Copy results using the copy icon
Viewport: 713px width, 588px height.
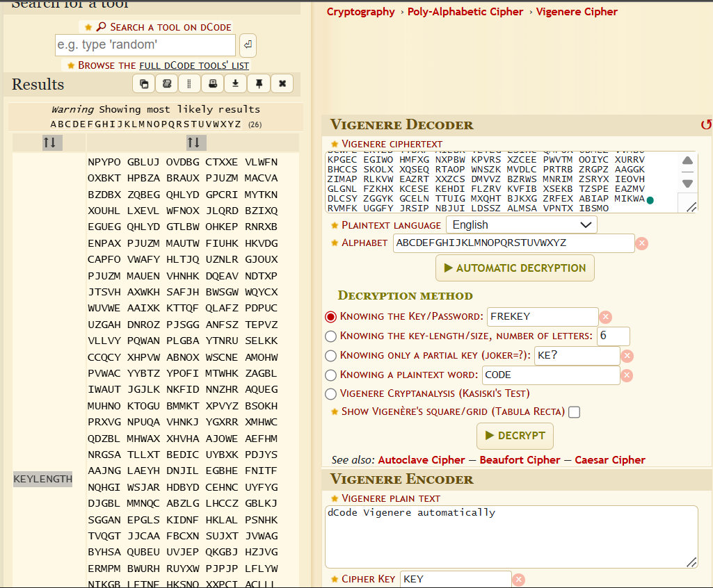point(144,84)
